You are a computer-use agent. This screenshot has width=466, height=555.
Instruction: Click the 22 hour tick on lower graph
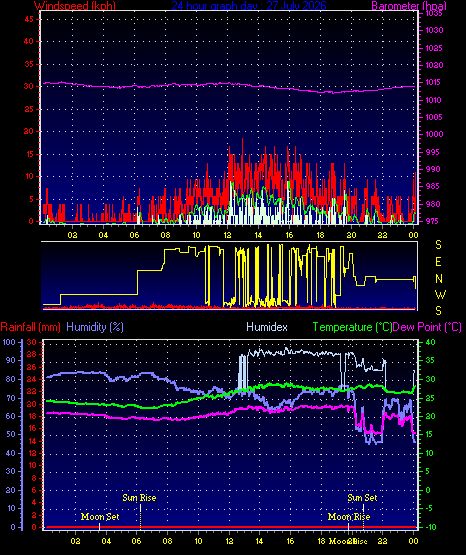tap(382, 541)
